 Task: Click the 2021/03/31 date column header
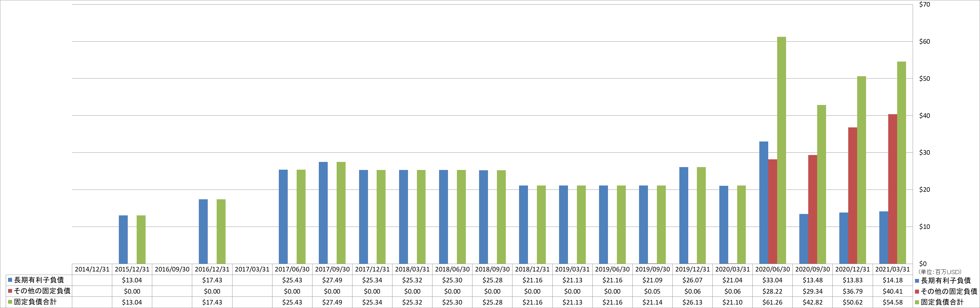point(893,269)
